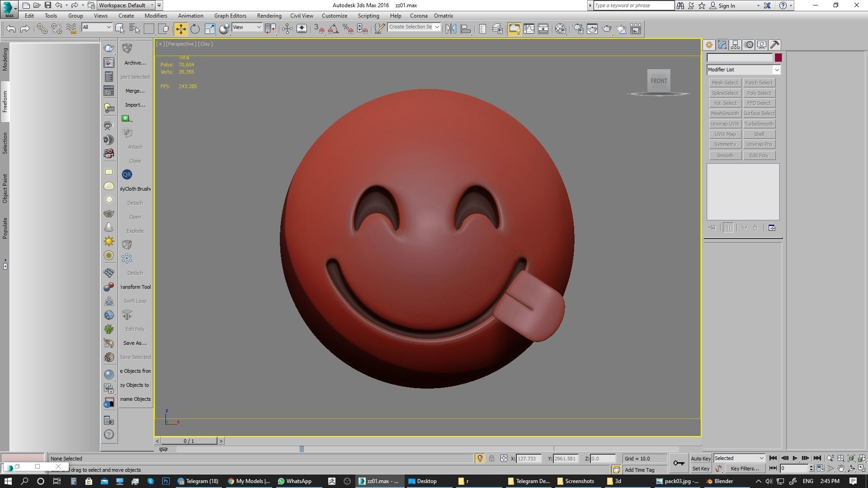
Task: Open the Scripting menu
Action: (368, 16)
